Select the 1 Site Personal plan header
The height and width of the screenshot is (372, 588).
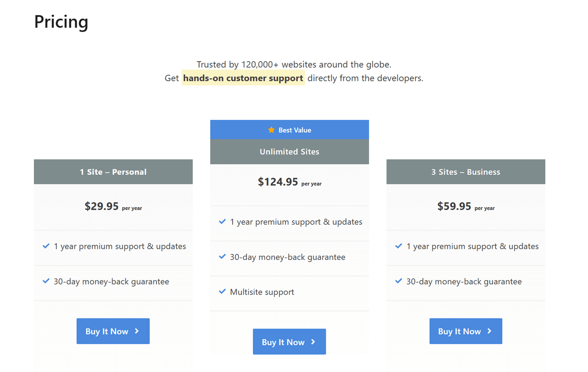click(113, 172)
